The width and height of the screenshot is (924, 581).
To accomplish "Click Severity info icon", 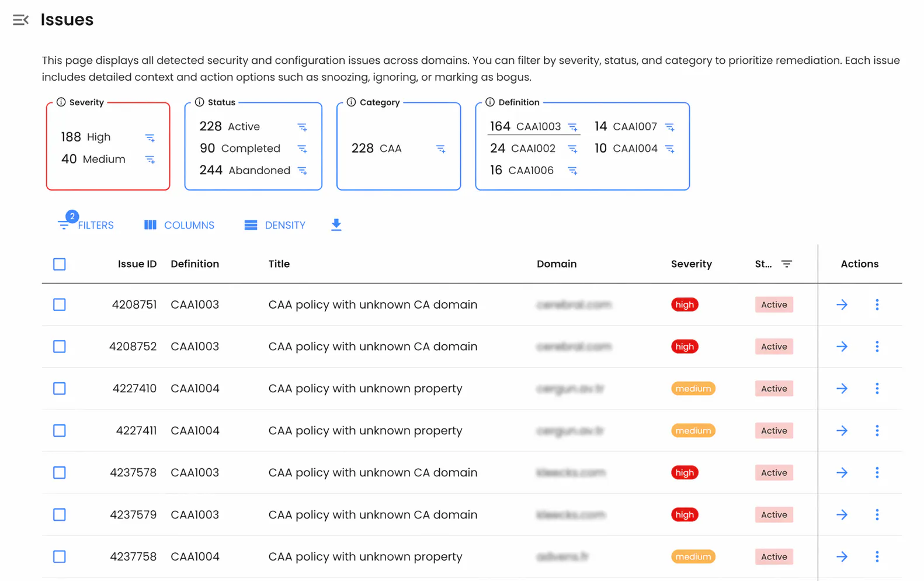I will point(61,102).
